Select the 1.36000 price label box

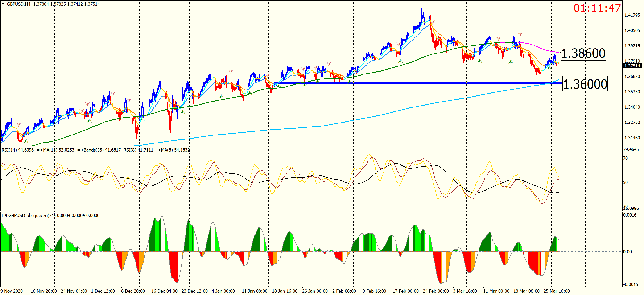(x=585, y=84)
